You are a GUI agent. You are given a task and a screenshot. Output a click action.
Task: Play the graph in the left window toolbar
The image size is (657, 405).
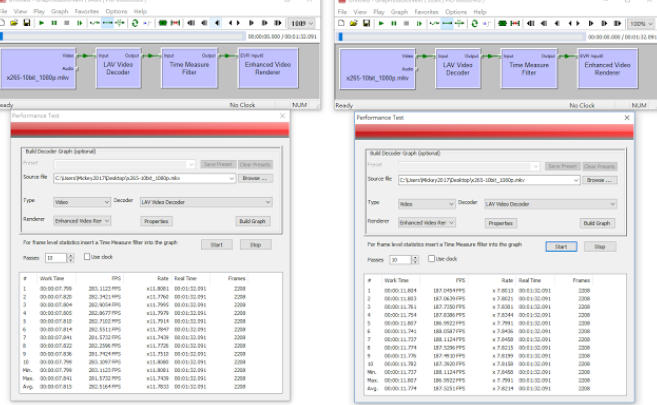point(41,23)
